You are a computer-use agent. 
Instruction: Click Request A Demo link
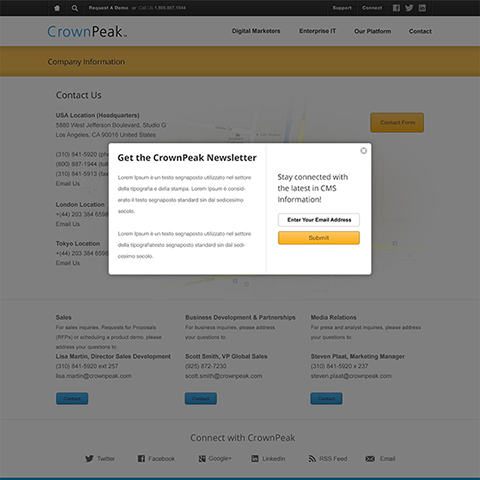[x=108, y=8]
